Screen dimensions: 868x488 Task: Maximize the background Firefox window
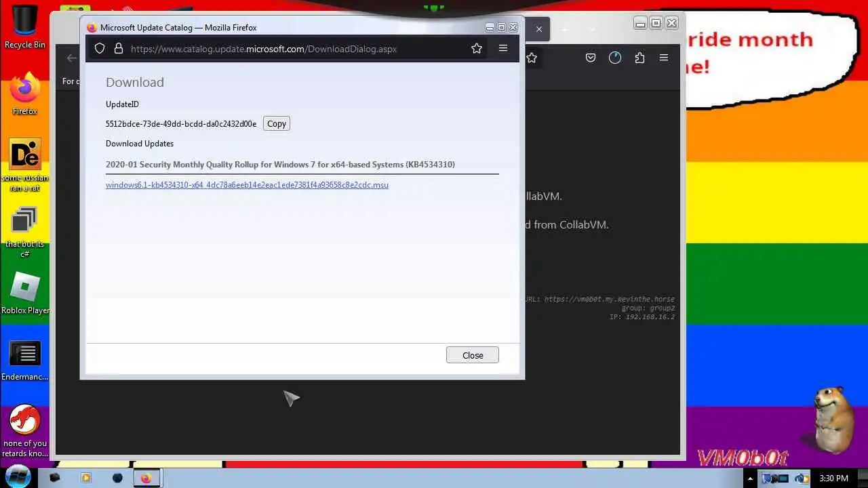656,23
